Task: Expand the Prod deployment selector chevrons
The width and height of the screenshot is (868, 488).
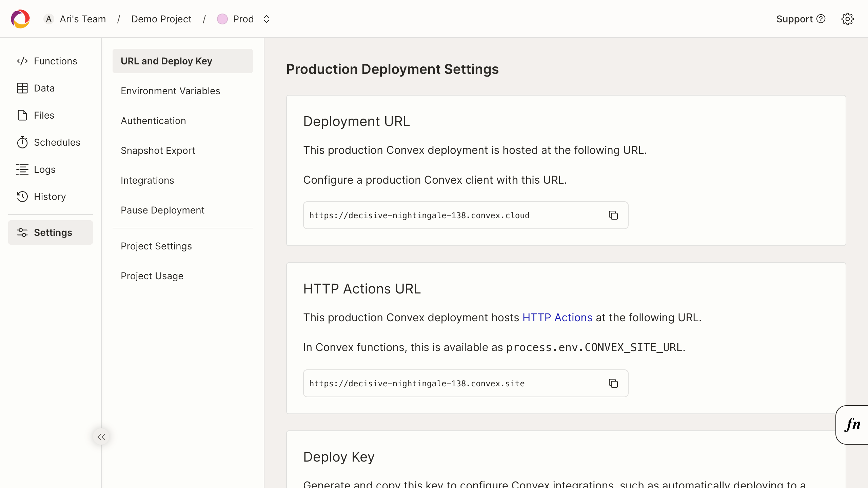Action: coord(267,19)
